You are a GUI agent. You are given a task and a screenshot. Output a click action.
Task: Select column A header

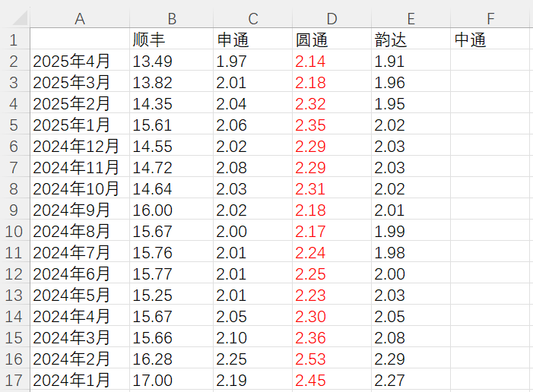[x=80, y=18]
